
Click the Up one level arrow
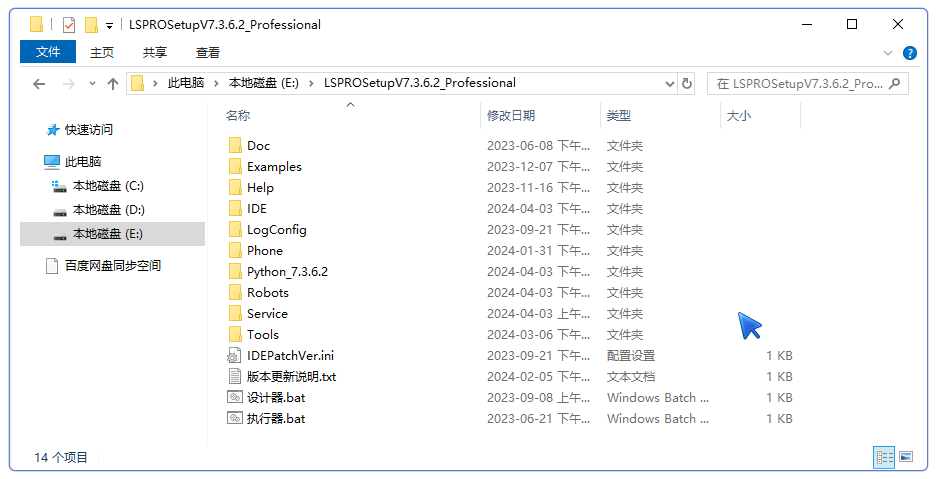coord(113,84)
